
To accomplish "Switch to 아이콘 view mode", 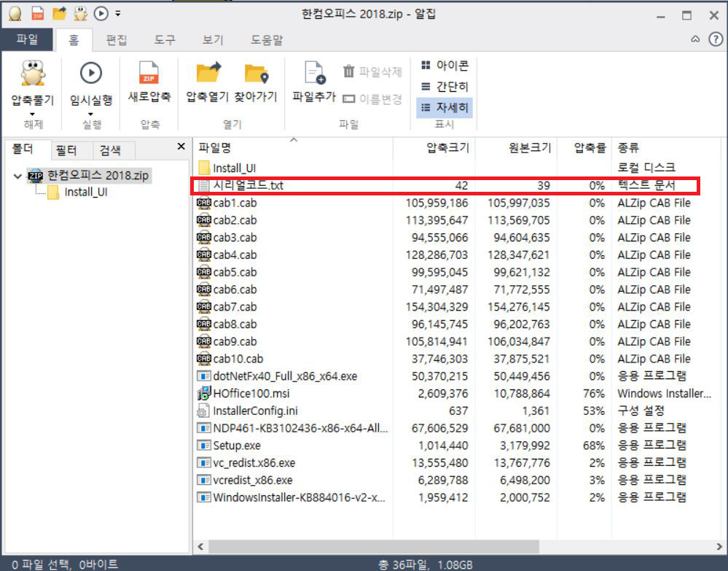I will point(445,66).
